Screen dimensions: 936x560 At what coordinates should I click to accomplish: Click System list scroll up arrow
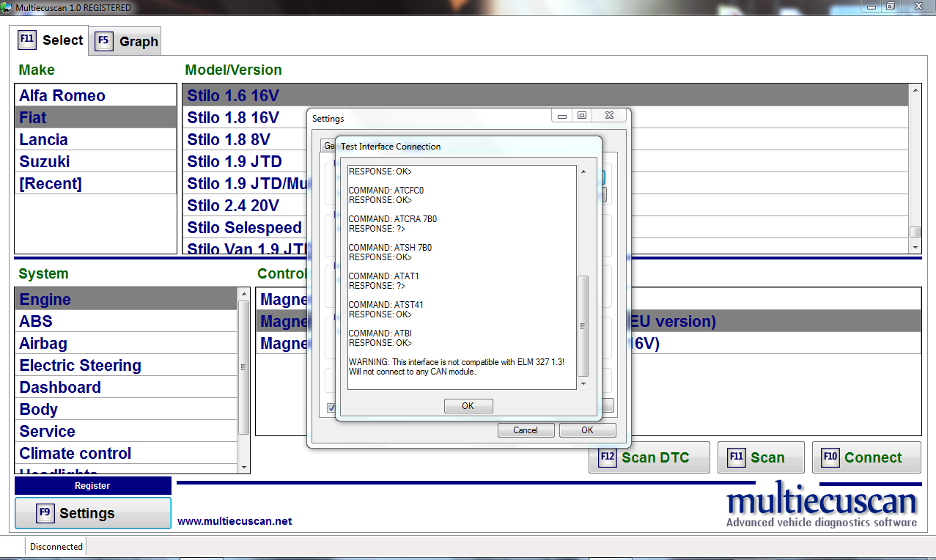(243, 294)
